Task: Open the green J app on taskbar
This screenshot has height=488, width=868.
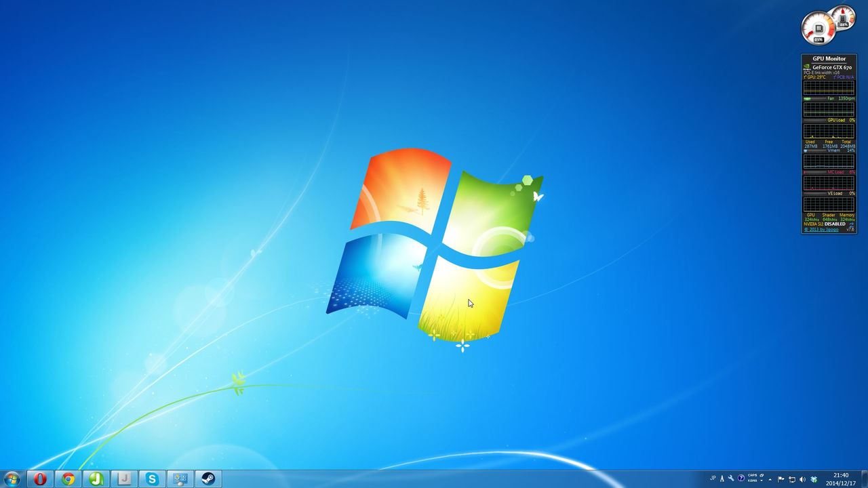Action: [x=96, y=479]
